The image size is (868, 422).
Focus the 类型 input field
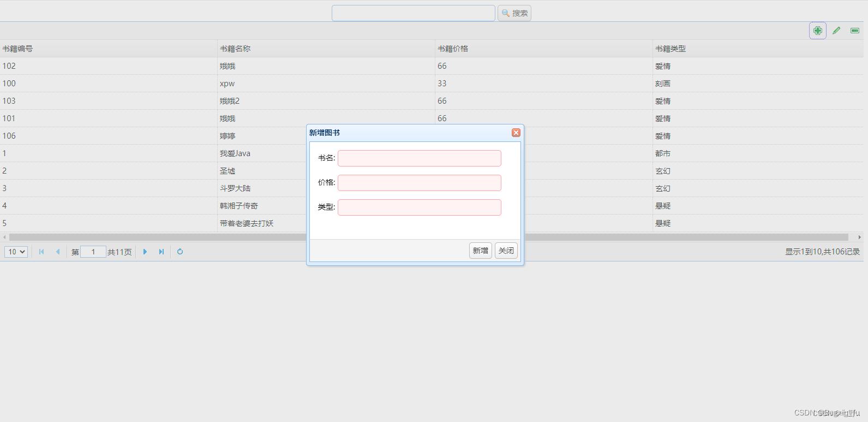click(x=420, y=207)
